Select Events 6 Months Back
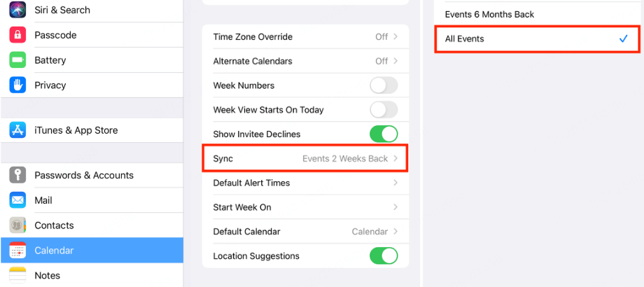Image resolution: width=644 pixels, height=287 pixels. (537, 15)
